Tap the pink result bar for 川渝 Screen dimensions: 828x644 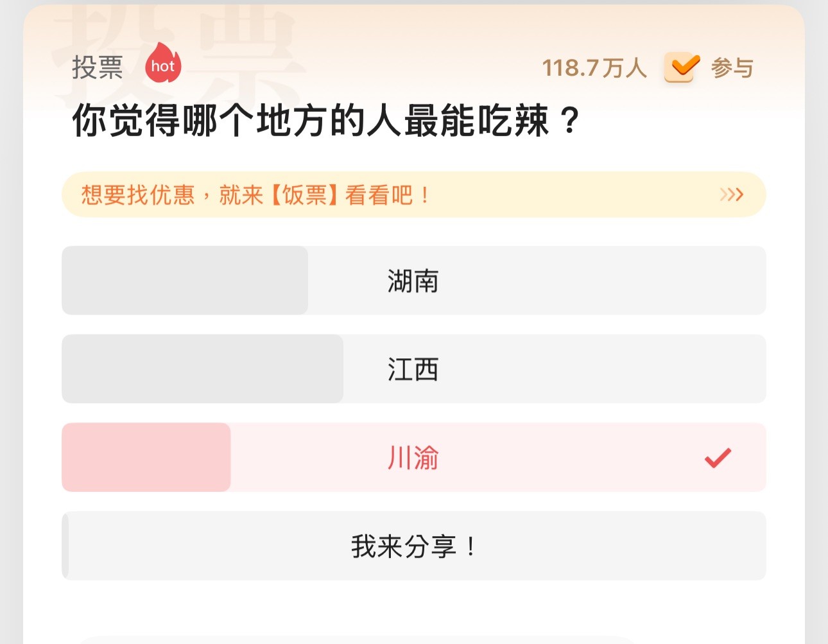pyautogui.click(x=146, y=458)
